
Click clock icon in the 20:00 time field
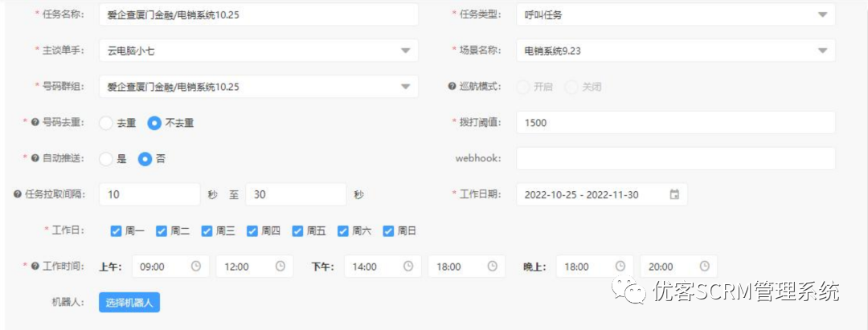(704, 266)
